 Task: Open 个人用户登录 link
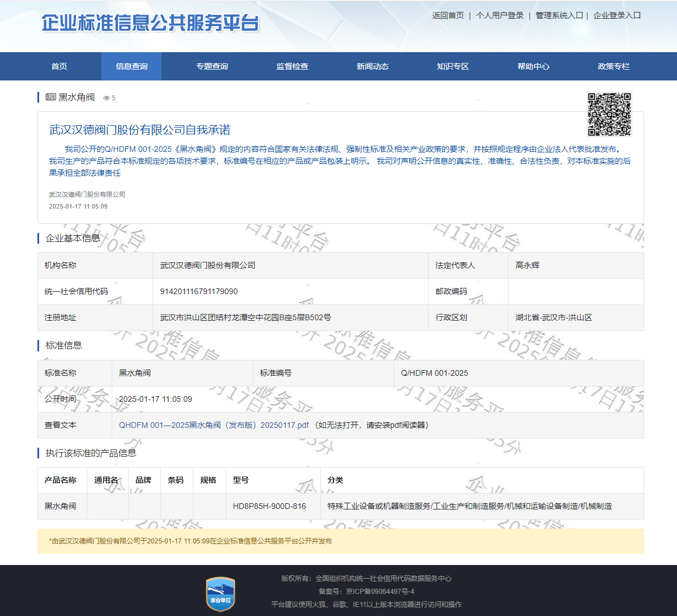click(500, 15)
